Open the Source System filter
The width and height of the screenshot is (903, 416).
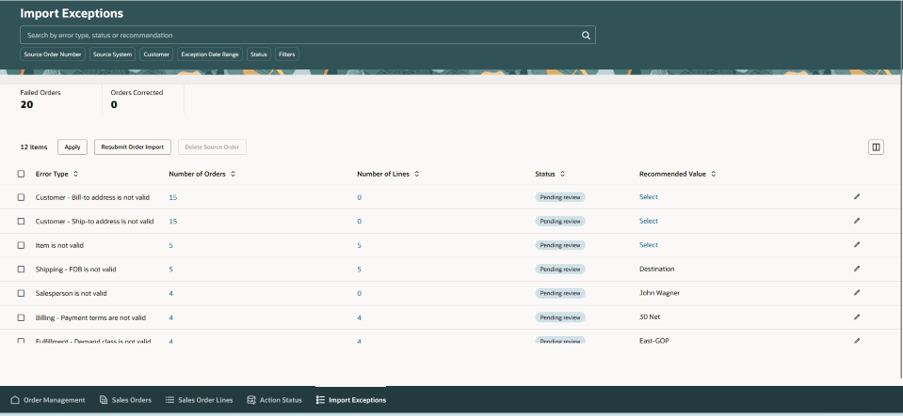pyautogui.click(x=112, y=54)
